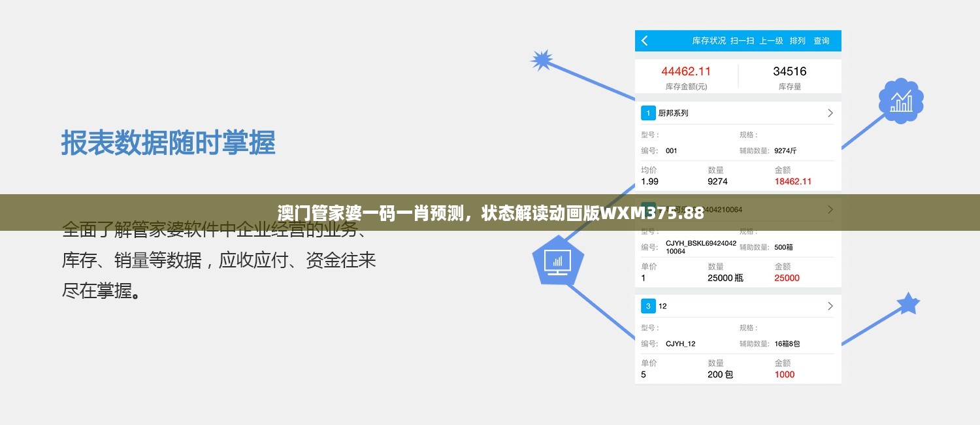Click the total 库存金额 value 44462.11
The image size is (980, 425).
(x=686, y=71)
